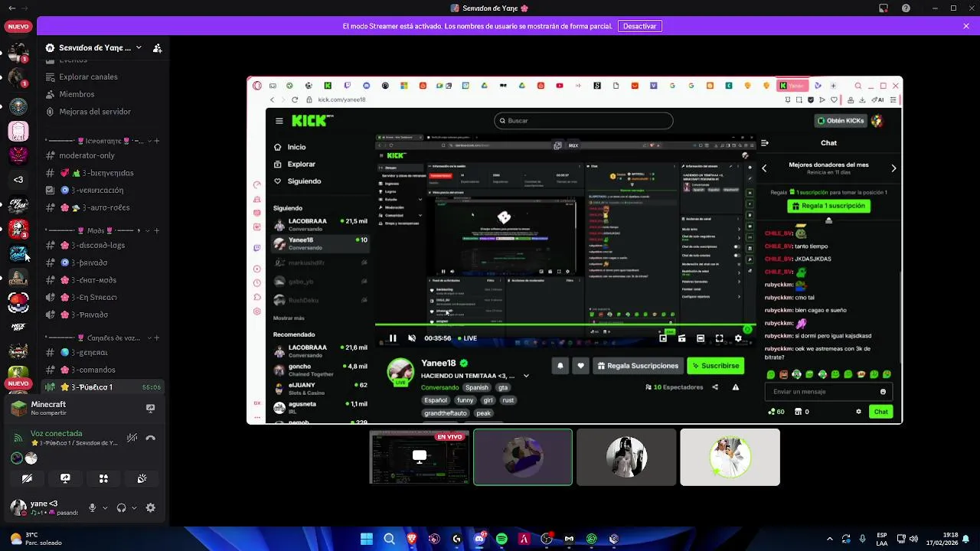Click the Minecraft share-screen icon
980x551 pixels.
150,408
